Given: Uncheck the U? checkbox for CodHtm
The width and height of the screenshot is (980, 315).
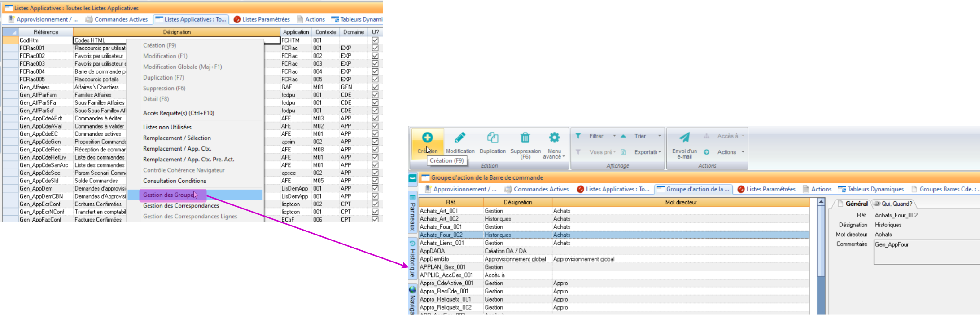Looking at the screenshot, I should click(375, 40).
